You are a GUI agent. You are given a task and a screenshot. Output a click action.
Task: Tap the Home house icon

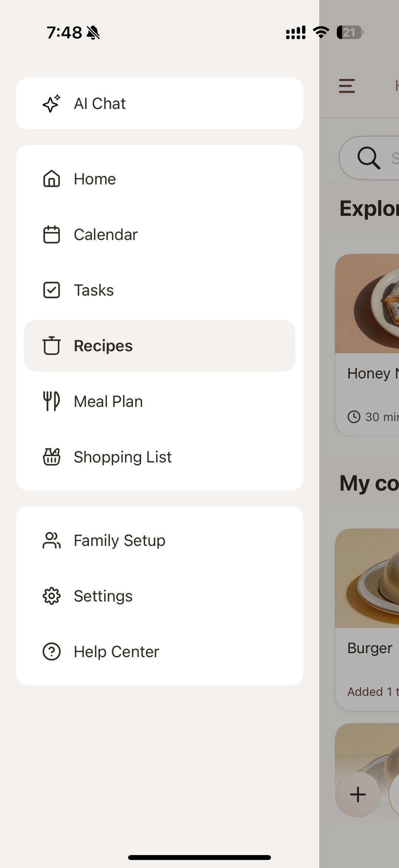click(51, 179)
